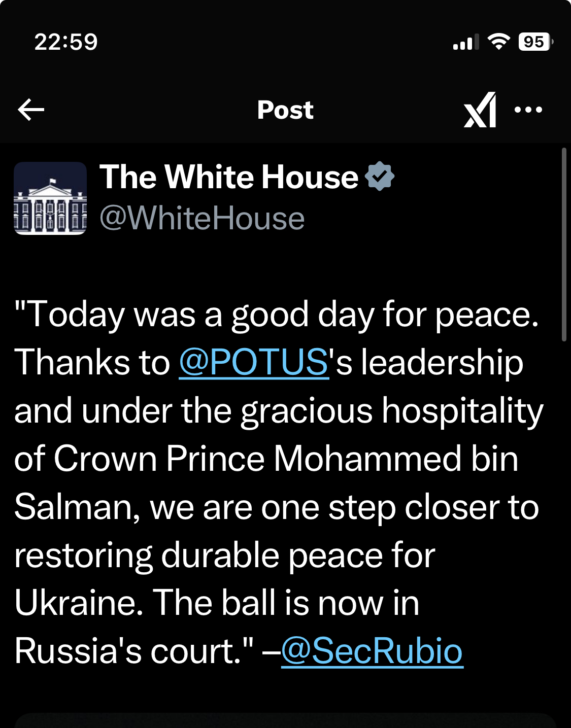571x728 pixels.
Task: Tap The White House profile picture
Action: 50,198
